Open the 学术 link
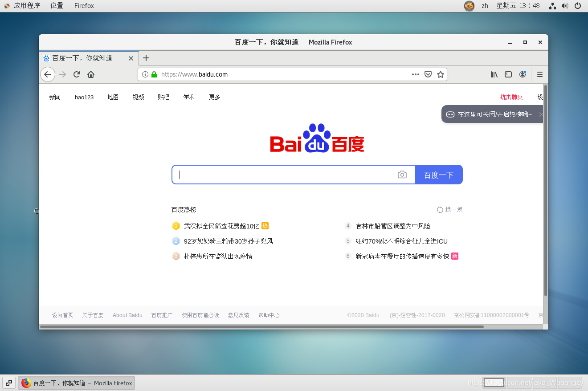This screenshot has width=588, height=391. [189, 97]
